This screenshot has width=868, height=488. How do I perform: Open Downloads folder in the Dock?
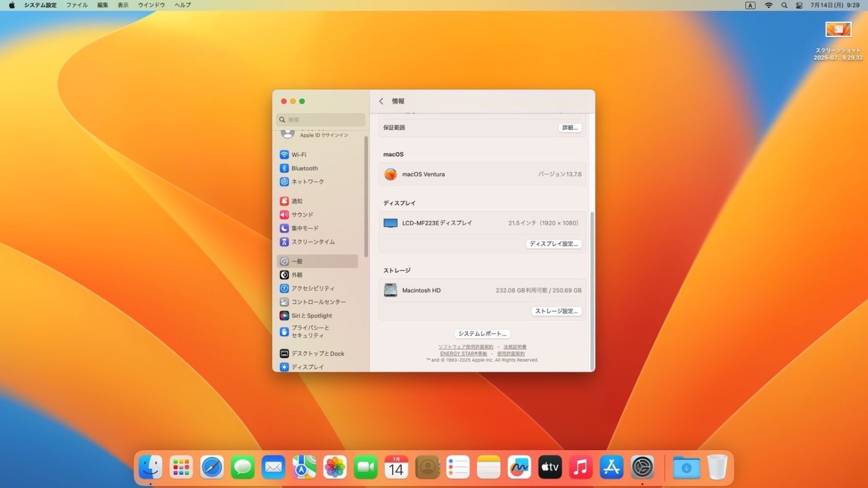686,467
